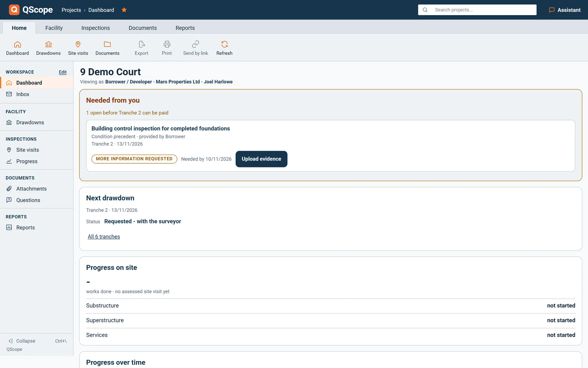The width and height of the screenshot is (588, 368).
Task: Click the Building control inspection item title
Action: click(x=161, y=128)
